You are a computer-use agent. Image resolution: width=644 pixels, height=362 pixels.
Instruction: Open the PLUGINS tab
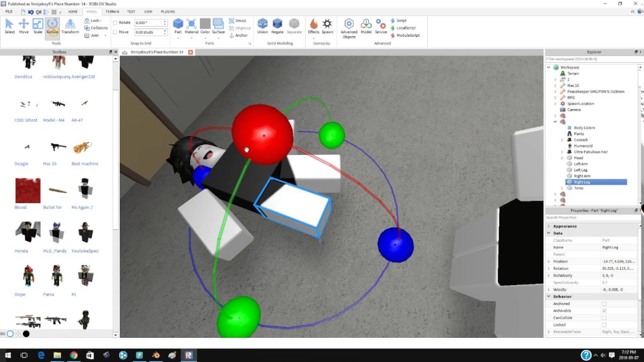(168, 12)
